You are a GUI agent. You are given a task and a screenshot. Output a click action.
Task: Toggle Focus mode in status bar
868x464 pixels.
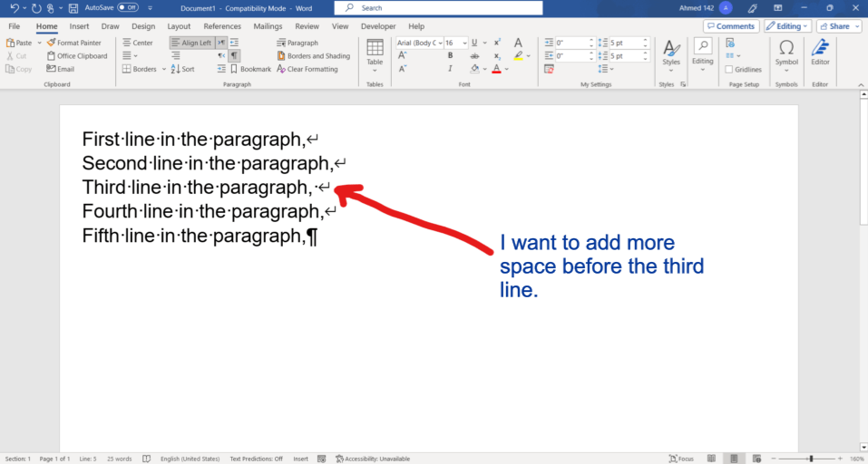(681, 459)
